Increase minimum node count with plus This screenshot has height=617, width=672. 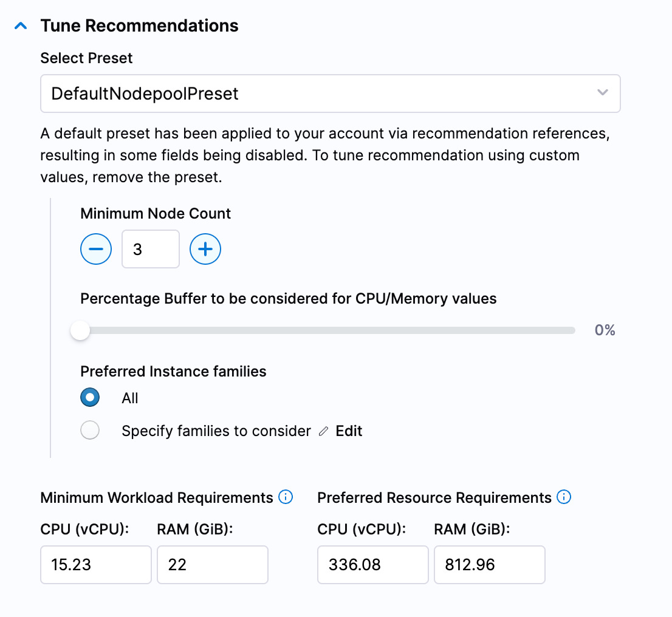[205, 249]
